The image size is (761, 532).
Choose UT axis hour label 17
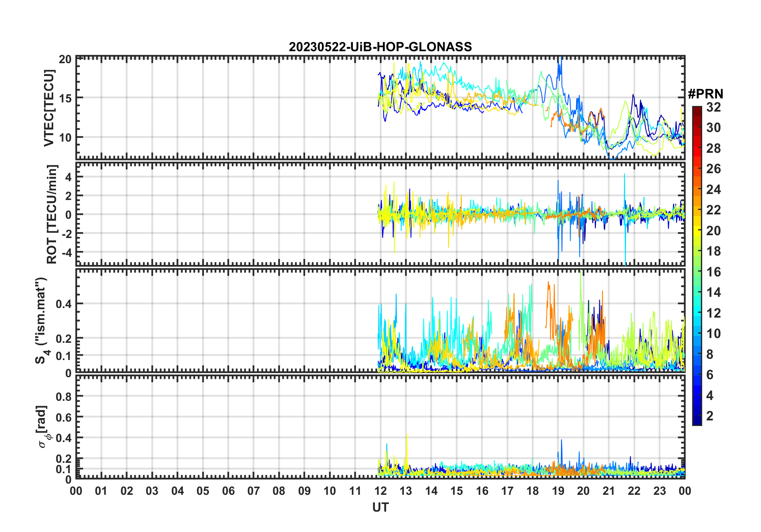tap(507, 491)
